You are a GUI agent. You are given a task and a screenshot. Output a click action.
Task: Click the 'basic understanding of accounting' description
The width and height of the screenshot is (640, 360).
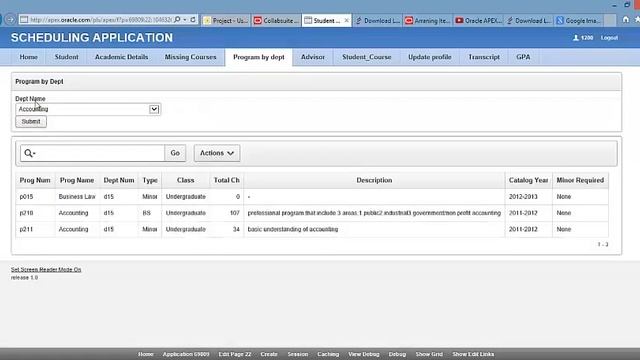(x=293, y=229)
